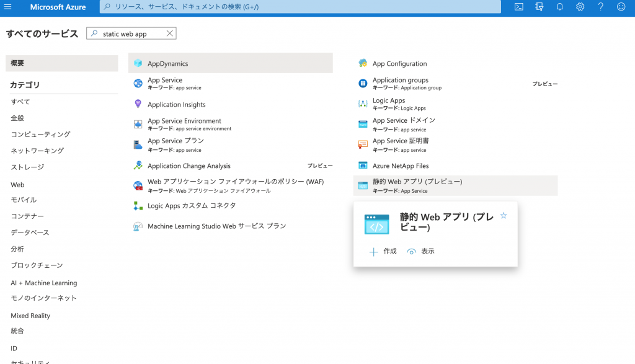Open the Azure NetApp Files link
The image size is (635, 364).
click(x=401, y=166)
